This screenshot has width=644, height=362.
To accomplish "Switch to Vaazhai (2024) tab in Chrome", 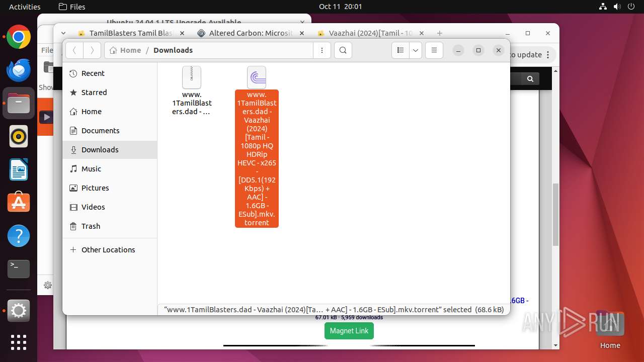I will [371, 33].
